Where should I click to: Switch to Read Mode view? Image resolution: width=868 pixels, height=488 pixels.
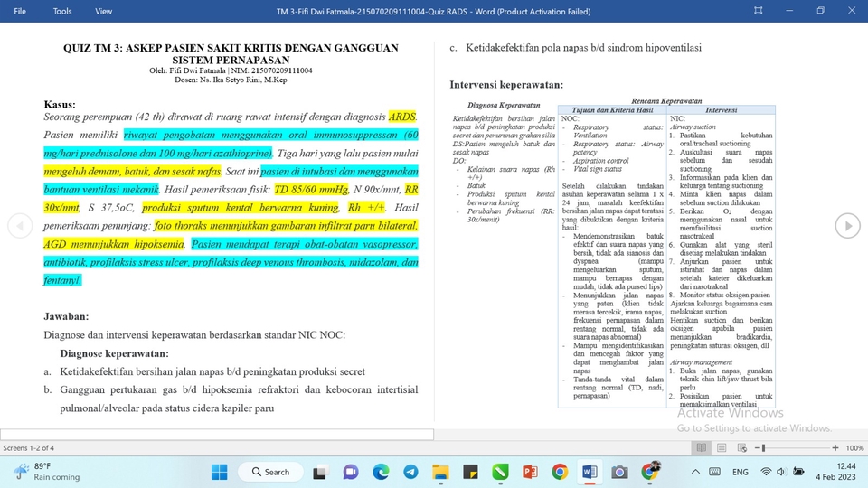coord(702,447)
